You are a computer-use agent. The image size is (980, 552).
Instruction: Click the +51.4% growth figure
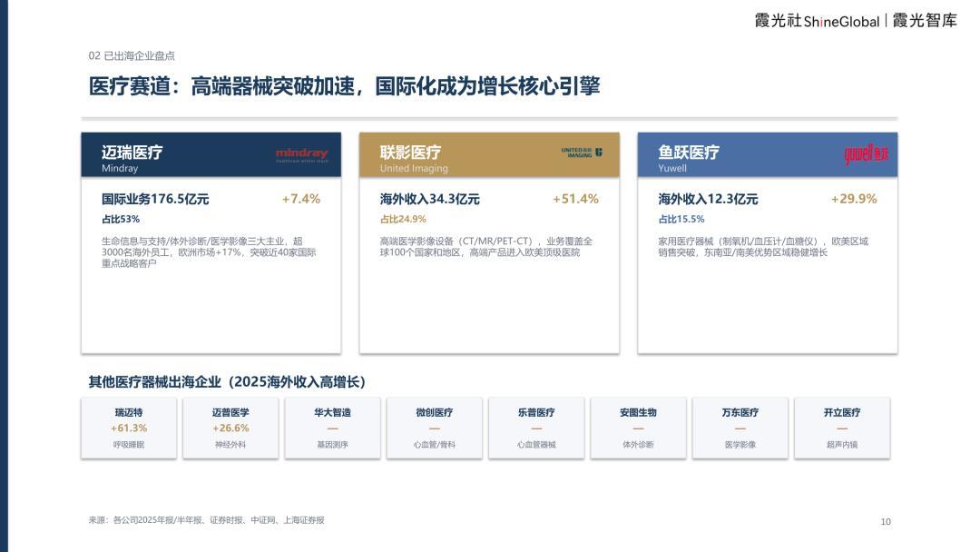(x=575, y=199)
